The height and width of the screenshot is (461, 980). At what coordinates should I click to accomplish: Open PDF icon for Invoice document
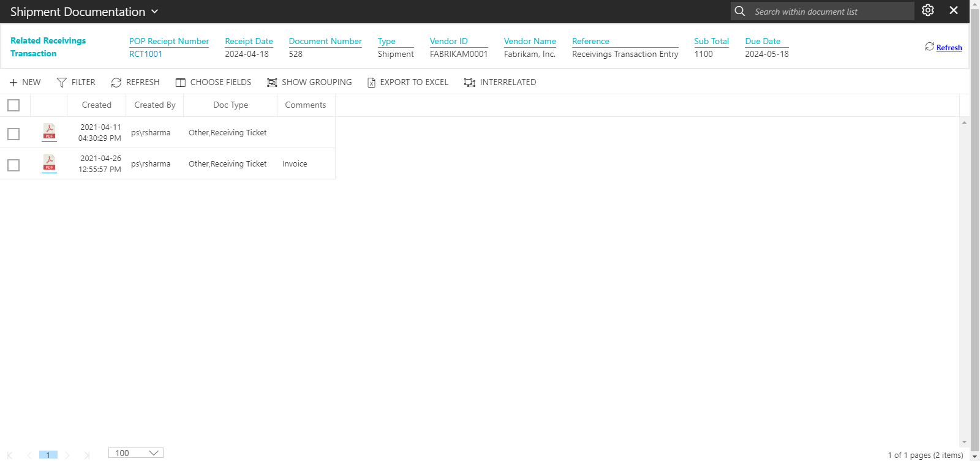coord(49,163)
